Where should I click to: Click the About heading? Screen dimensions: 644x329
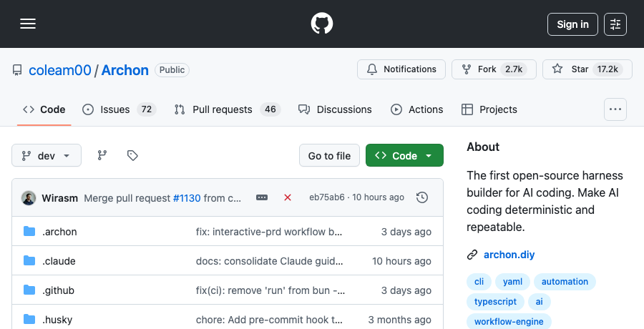(483, 147)
